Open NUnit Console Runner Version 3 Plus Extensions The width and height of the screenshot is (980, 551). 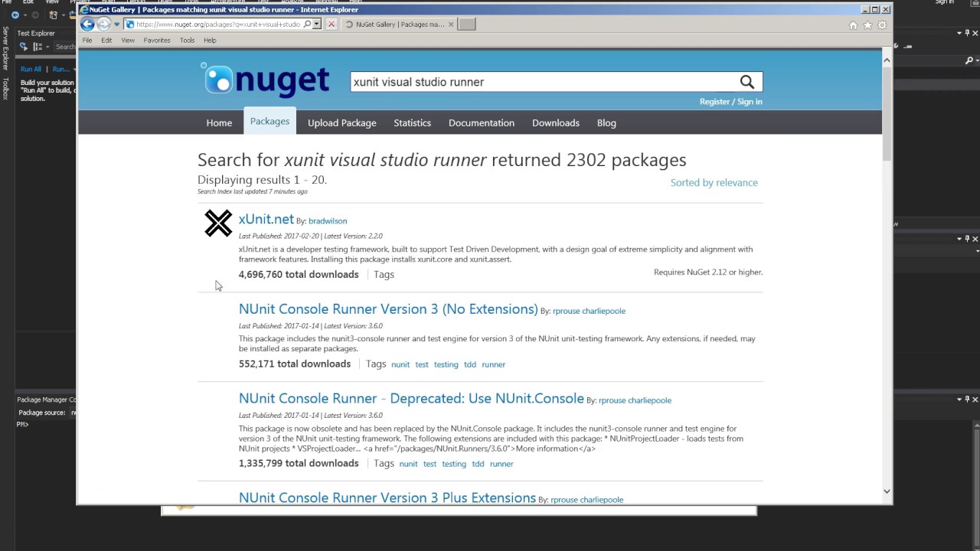387,498
